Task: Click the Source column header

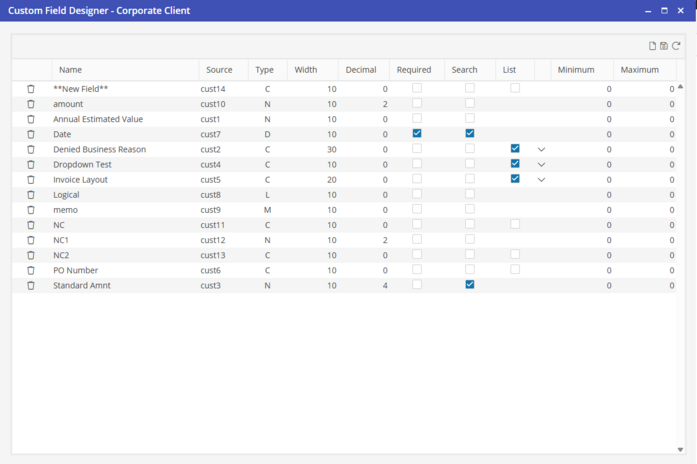Action: click(219, 70)
